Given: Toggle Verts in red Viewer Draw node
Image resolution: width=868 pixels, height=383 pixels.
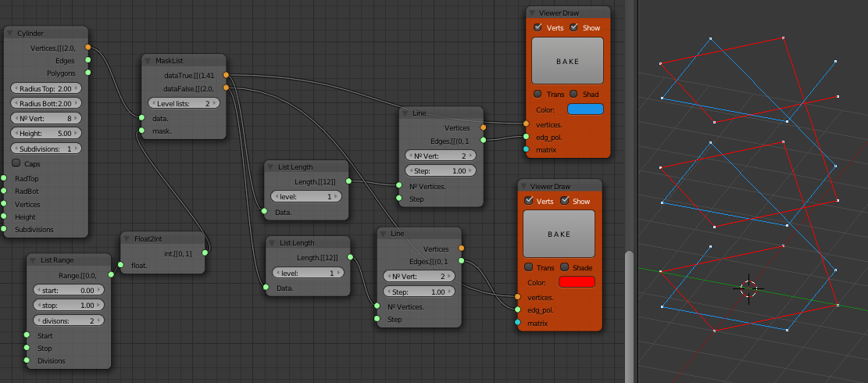Looking at the screenshot, I should [529, 201].
